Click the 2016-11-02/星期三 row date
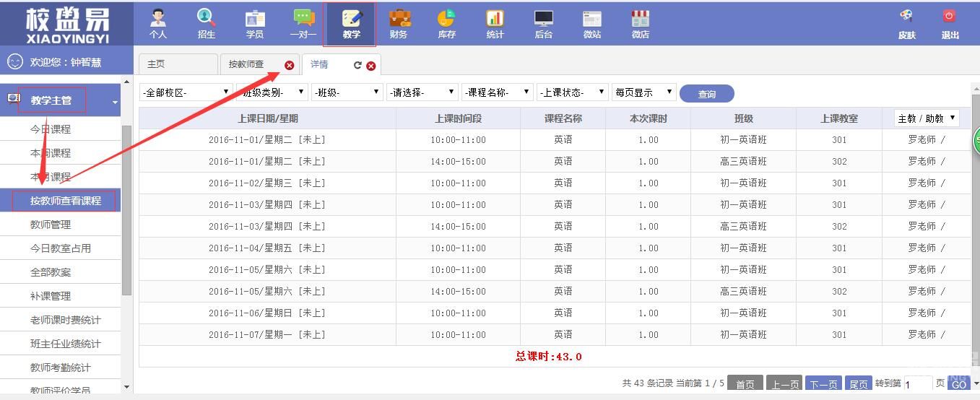The height and width of the screenshot is (400, 980). click(x=267, y=183)
